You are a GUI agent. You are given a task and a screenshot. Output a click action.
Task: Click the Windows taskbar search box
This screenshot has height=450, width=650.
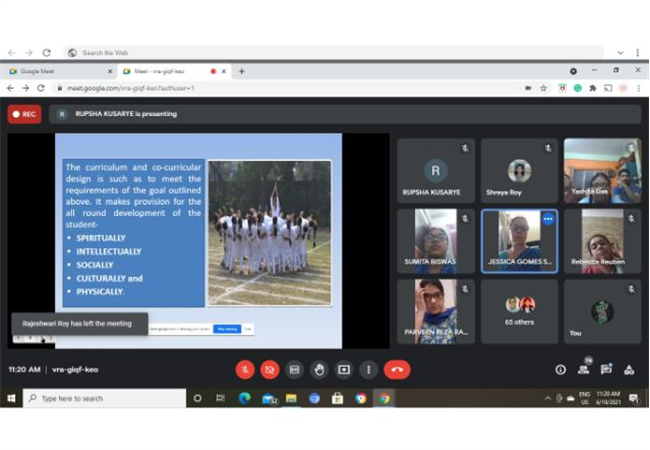click(x=104, y=398)
